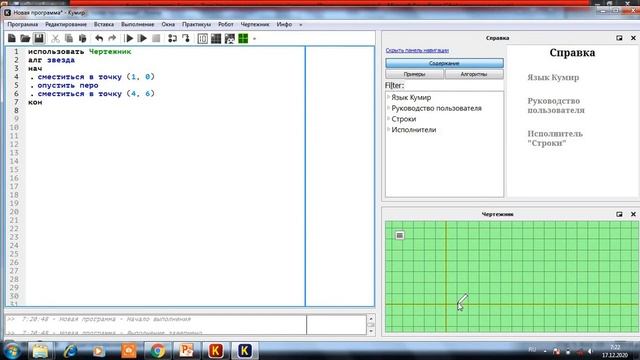Select Исполнители in the help tree
The height and width of the screenshot is (360, 640).
[x=413, y=129]
